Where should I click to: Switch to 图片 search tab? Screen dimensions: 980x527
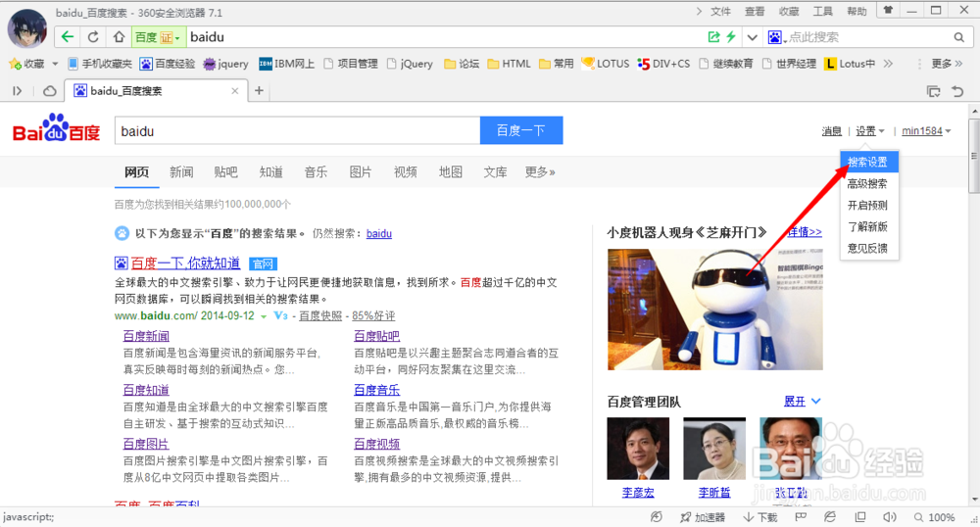361,171
